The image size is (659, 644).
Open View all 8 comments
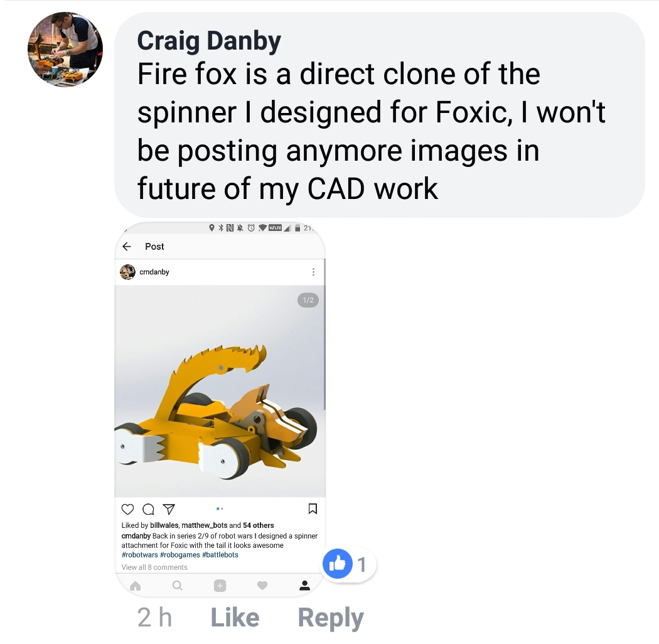pos(154,567)
